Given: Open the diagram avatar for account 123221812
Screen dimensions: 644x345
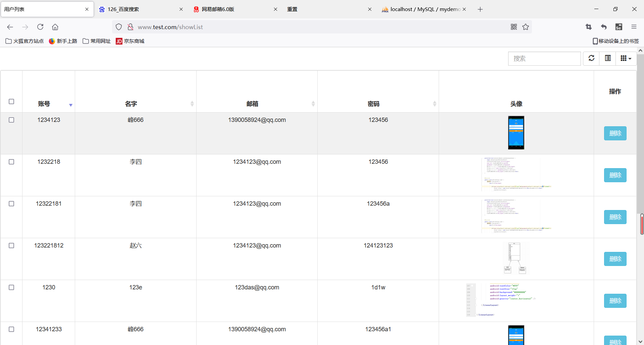Looking at the screenshot, I should 516,258.
